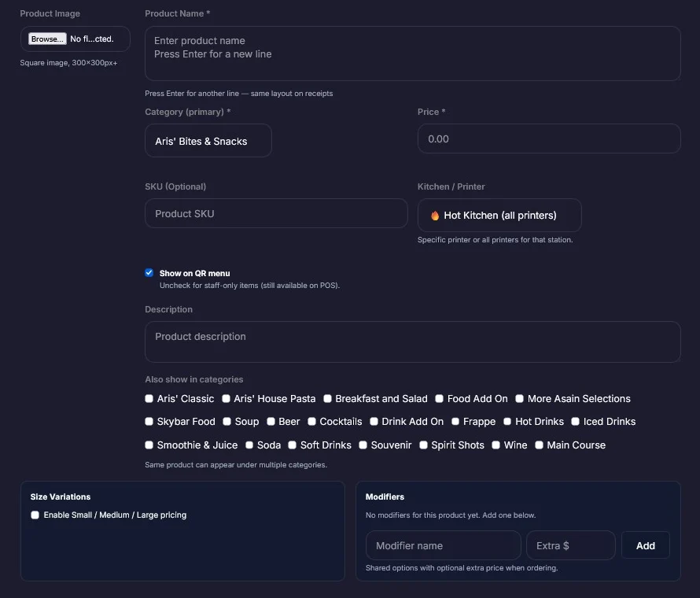Focus the product name text area

click(x=412, y=54)
